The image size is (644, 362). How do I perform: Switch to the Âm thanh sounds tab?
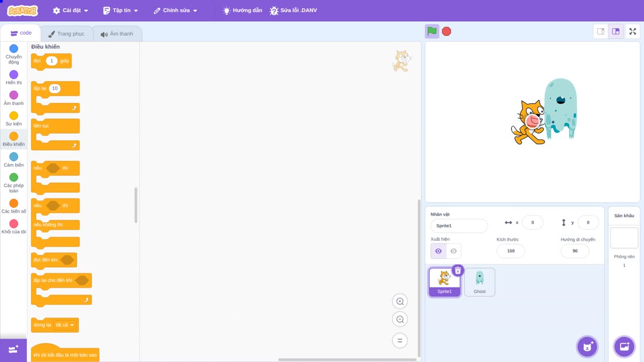point(118,34)
